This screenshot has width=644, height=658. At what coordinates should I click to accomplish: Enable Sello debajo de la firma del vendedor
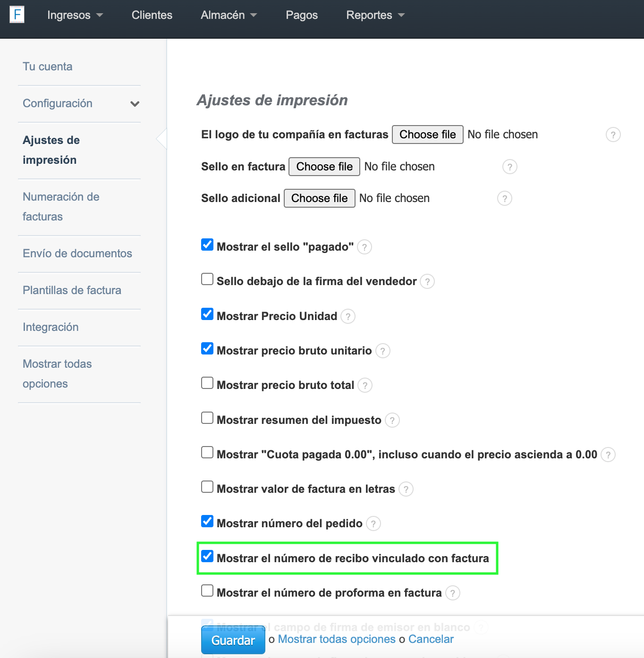(207, 279)
